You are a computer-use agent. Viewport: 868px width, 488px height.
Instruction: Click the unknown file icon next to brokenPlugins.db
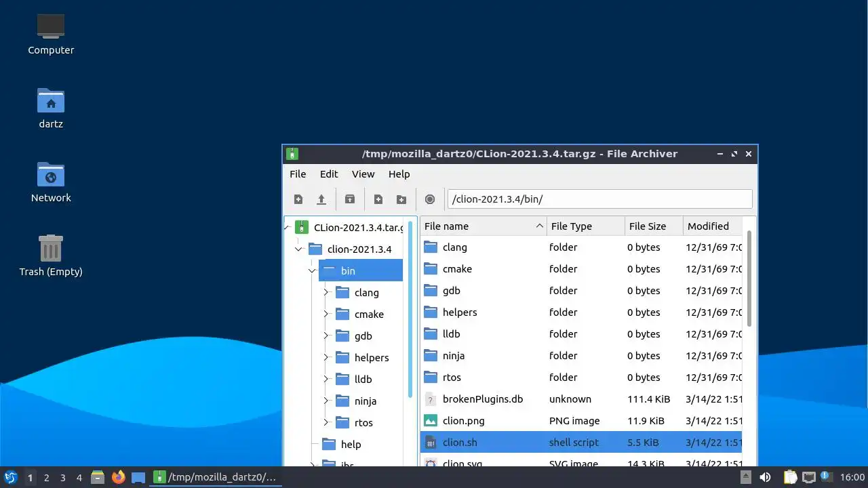pyautogui.click(x=431, y=399)
